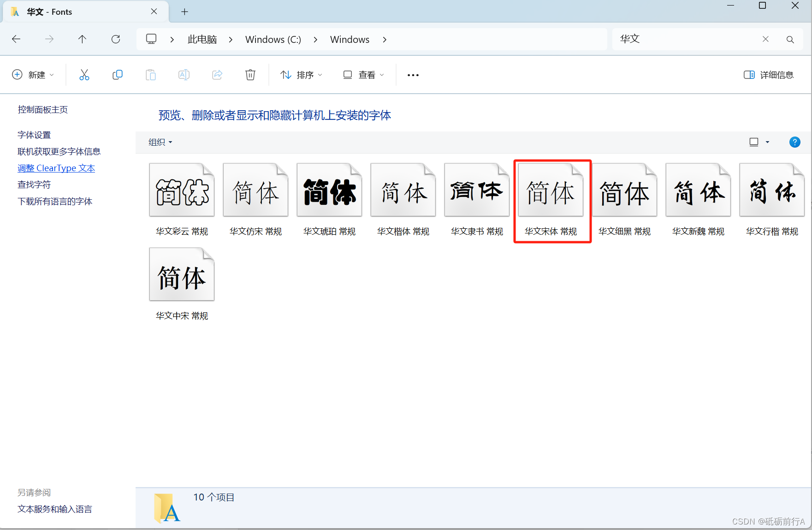The height and width of the screenshot is (530, 812).
Task: Open 查找字符 link
Action: tap(34, 185)
